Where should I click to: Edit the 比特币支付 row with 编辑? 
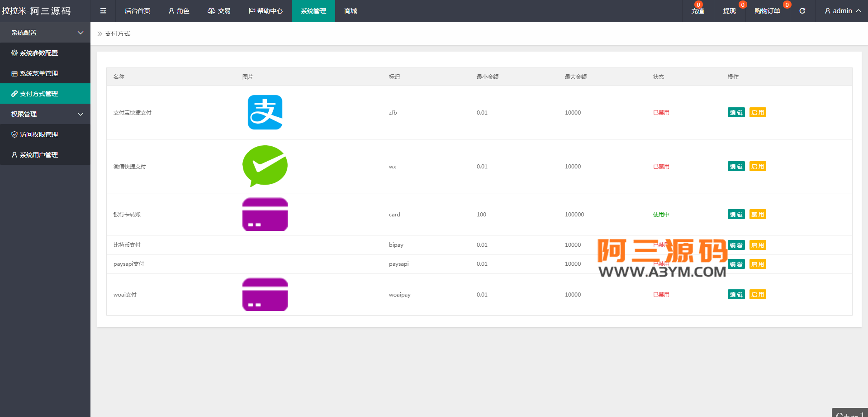(736, 245)
